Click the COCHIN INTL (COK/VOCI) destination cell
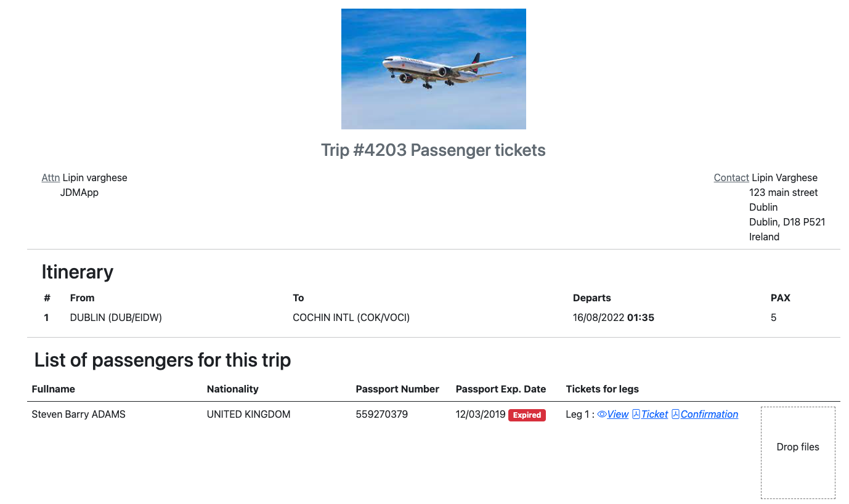The image size is (849, 504). point(351,318)
